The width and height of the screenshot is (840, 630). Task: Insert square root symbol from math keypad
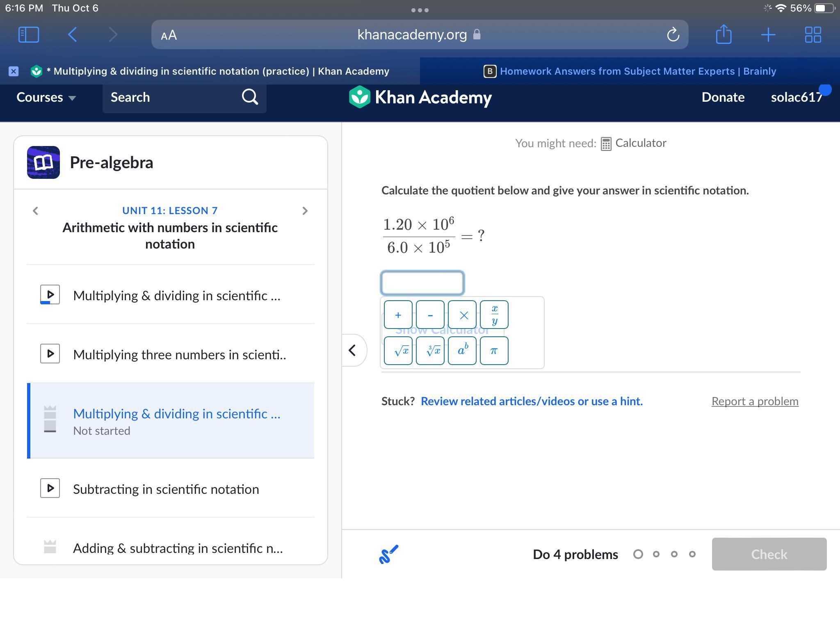pyautogui.click(x=398, y=351)
